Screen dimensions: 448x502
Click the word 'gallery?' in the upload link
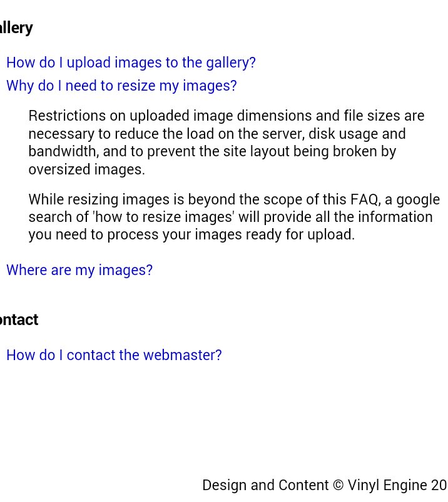[x=231, y=63]
